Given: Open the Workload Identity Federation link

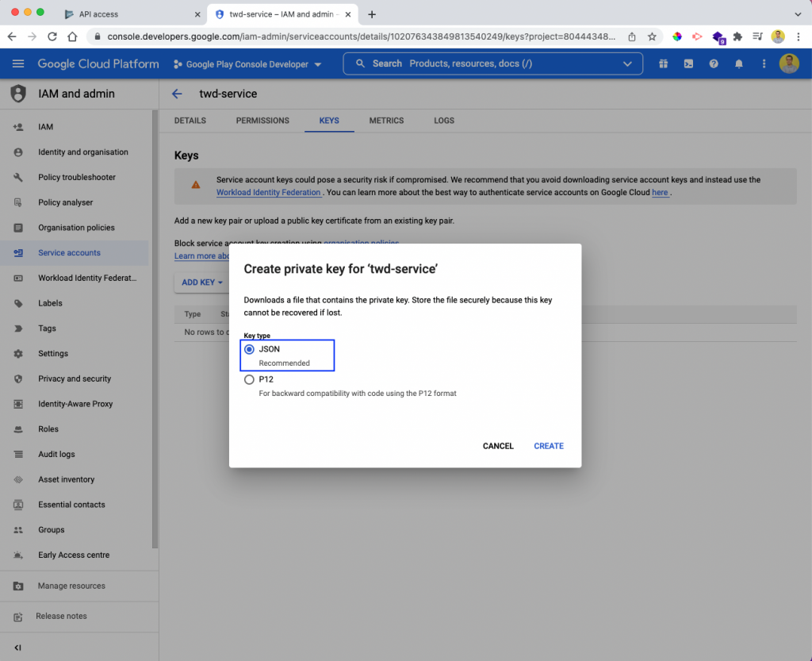Looking at the screenshot, I should (268, 192).
